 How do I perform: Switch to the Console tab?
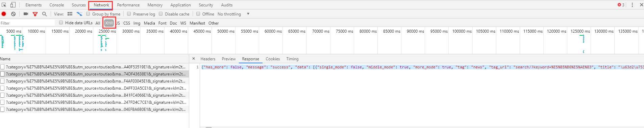point(57,5)
